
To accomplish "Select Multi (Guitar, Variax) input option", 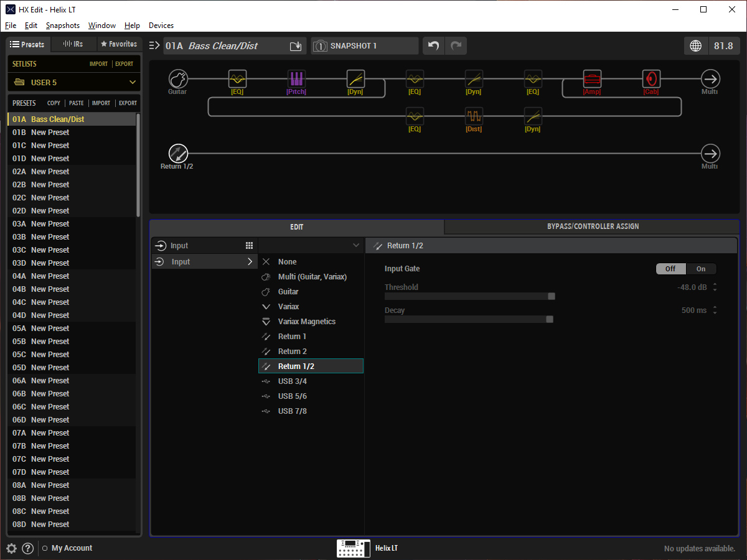I will pyautogui.click(x=311, y=277).
